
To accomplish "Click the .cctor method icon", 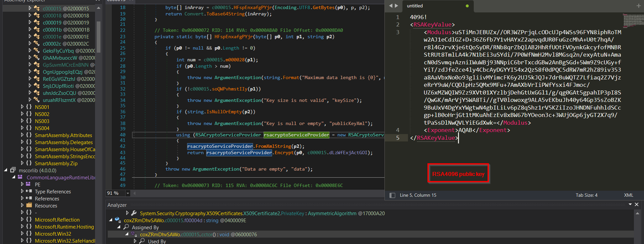I will (x=135, y=234).
